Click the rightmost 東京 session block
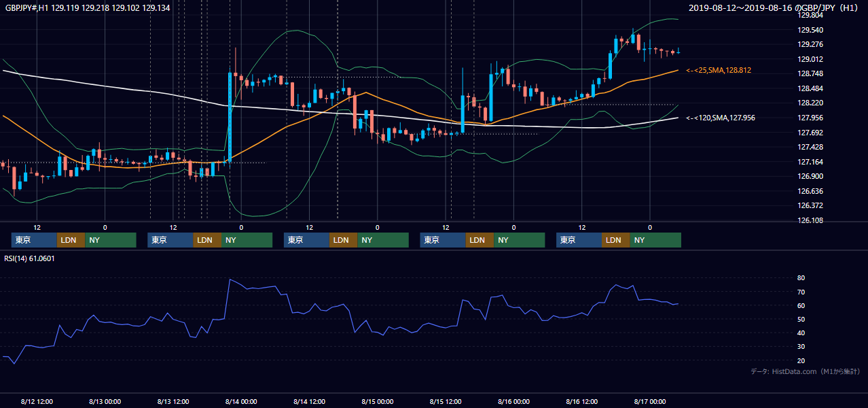868x408 pixels. click(x=579, y=240)
